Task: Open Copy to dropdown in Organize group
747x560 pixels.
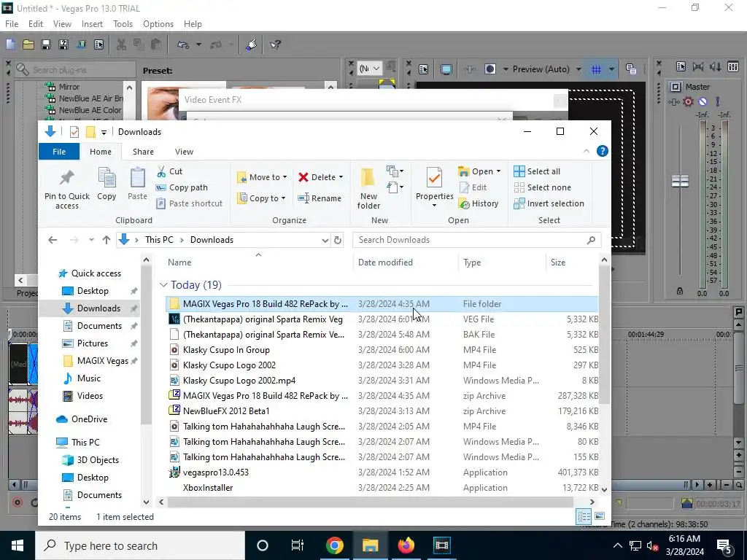Action: pos(262,198)
